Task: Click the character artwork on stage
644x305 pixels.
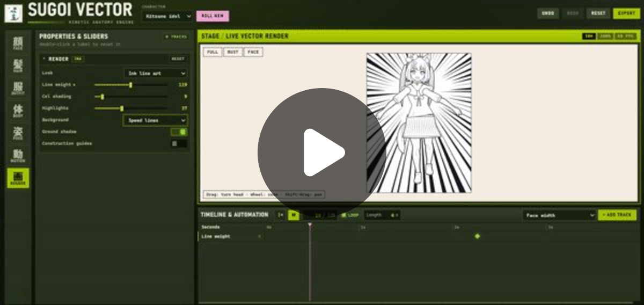Action: (x=419, y=122)
